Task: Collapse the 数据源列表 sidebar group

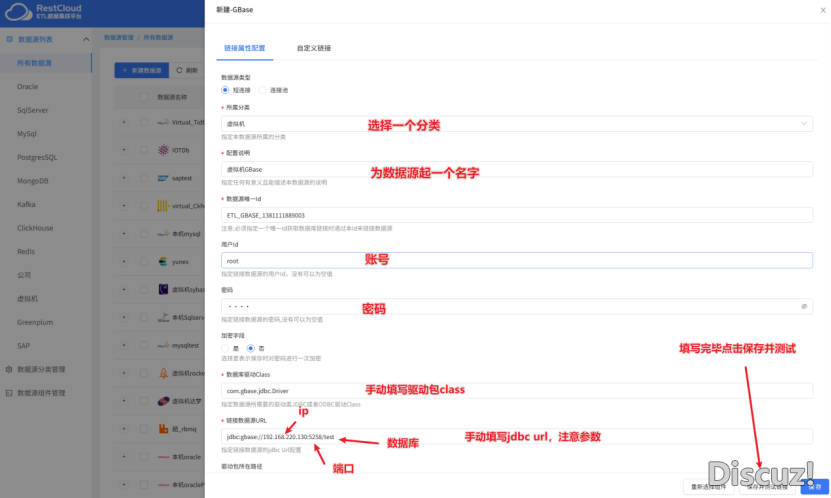Action: (86, 39)
